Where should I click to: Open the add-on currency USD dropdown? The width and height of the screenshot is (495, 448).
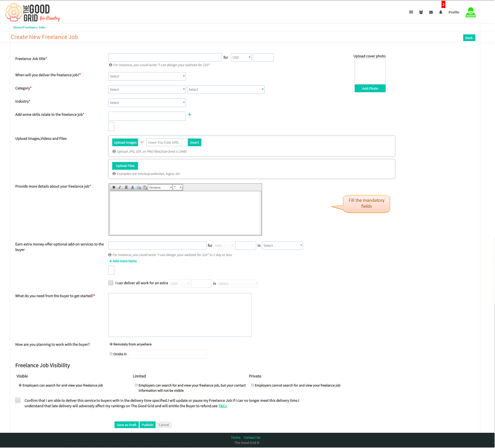click(224, 245)
